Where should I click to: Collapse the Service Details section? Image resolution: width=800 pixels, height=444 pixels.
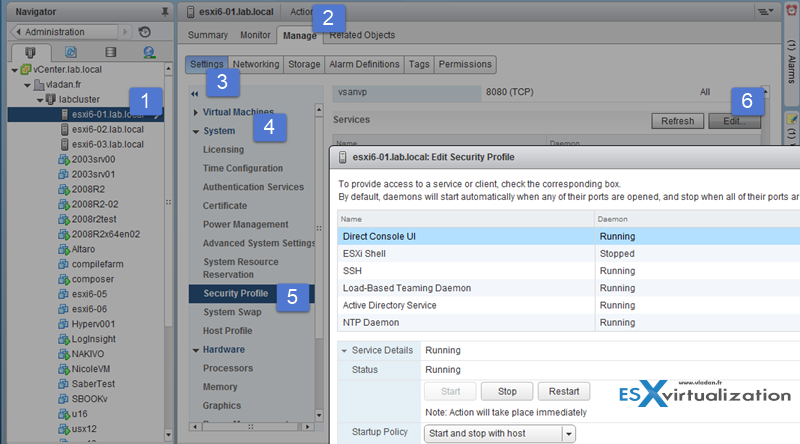[344, 351]
